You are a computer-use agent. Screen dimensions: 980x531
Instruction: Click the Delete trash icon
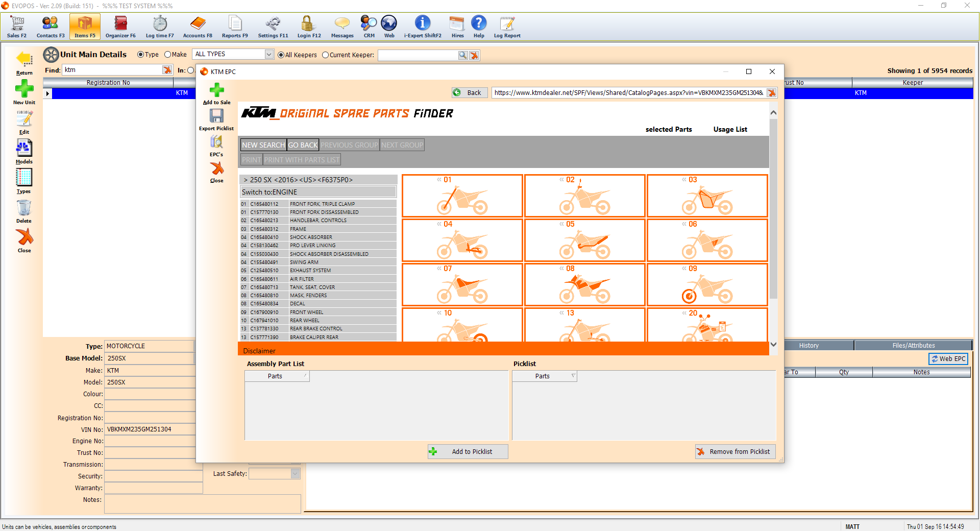(x=24, y=207)
